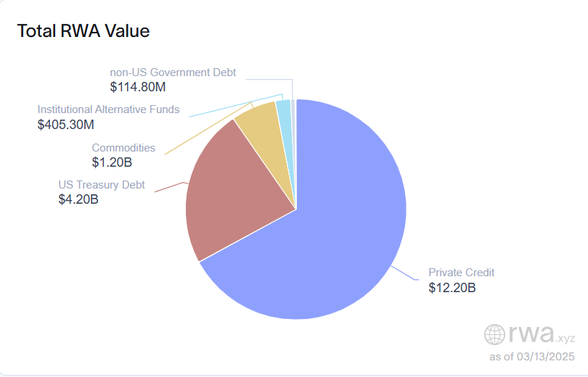Click the rwa.xyz globe logo icon
The image size is (588, 377).
(x=495, y=334)
